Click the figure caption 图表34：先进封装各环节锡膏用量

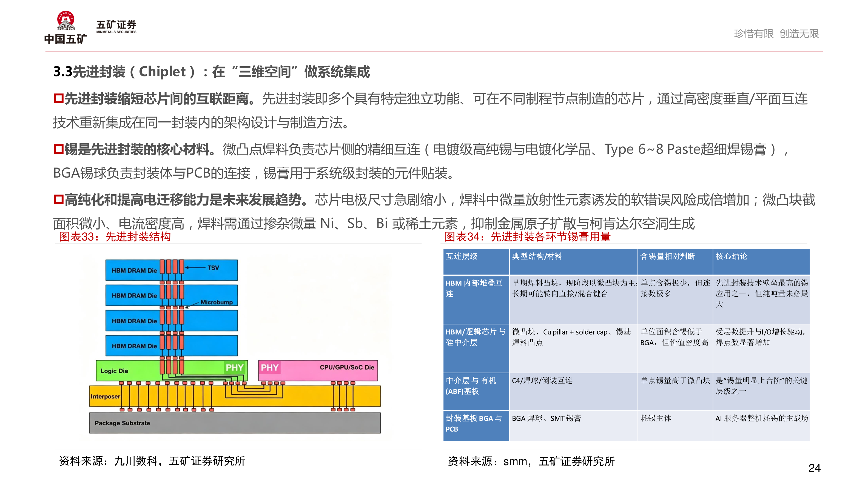pyautogui.click(x=528, y=237)
